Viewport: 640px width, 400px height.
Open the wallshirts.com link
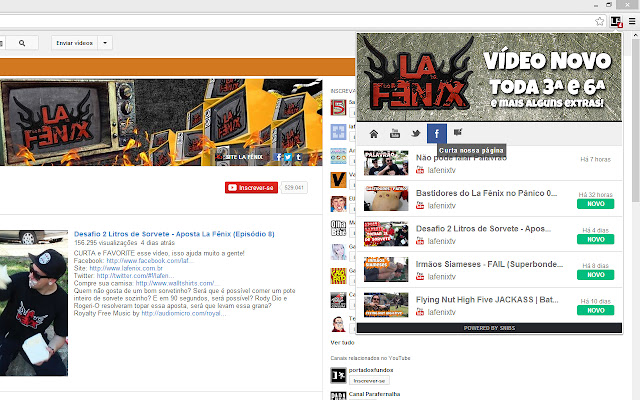(177, 283)
